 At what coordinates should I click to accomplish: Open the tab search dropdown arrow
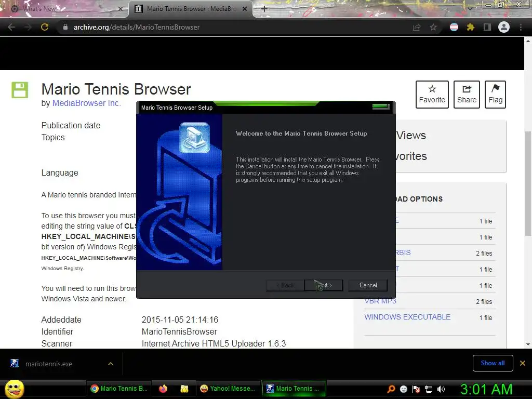coord(471,9)
